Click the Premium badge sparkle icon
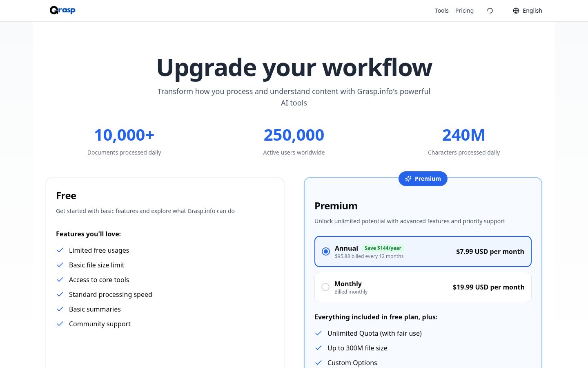Viewport: 588px width, 368px height. click(408, 179)
